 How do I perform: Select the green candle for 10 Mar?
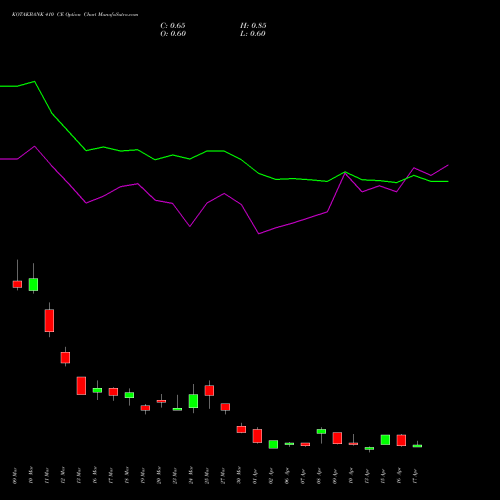click(x=33, y=285)
